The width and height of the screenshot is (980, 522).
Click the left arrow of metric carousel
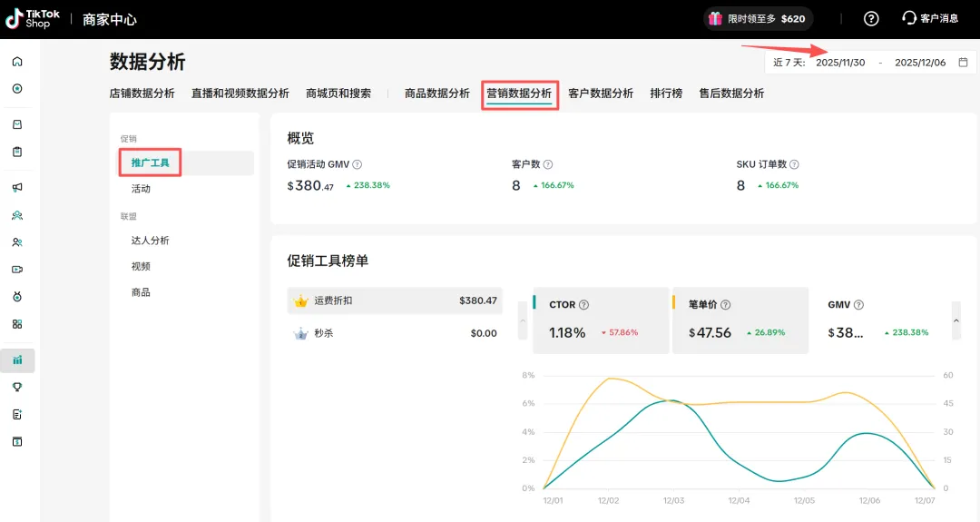(523, 320)
